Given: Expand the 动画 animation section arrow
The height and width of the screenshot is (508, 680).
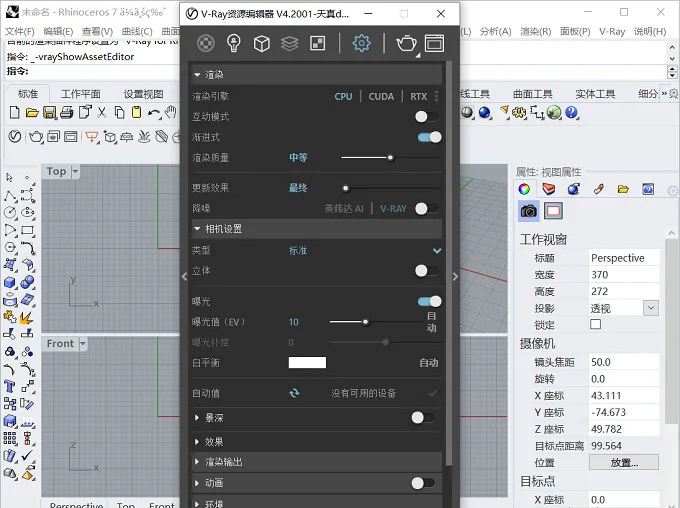Looking at the screenshot, I should (x=197, y=483).
